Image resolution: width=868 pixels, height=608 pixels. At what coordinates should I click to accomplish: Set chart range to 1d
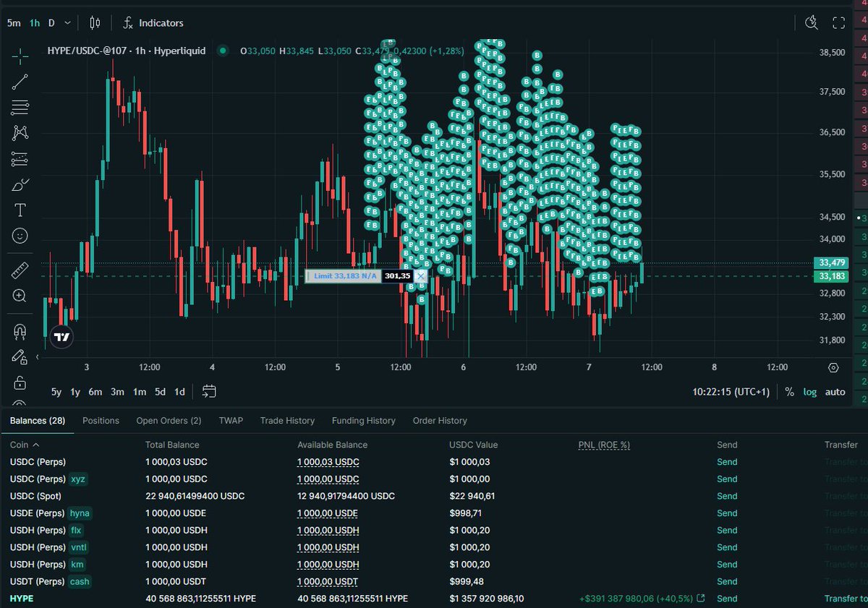(179, 392)
